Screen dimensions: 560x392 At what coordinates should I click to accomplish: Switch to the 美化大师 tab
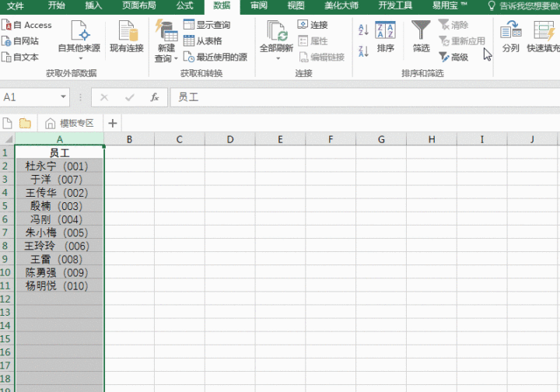pos(341,5)
